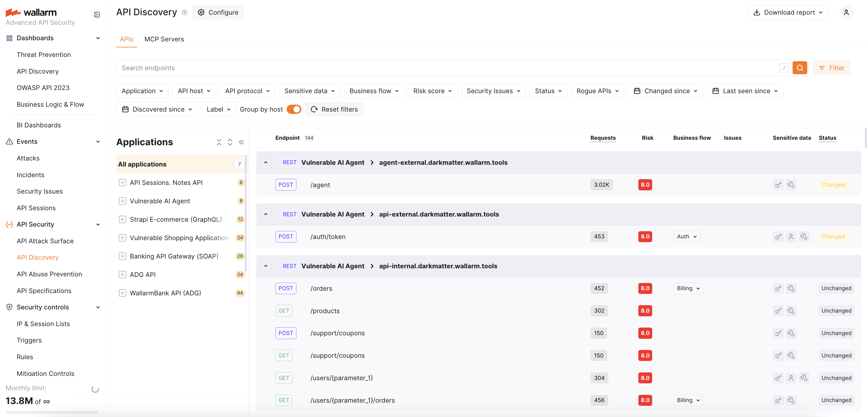
Task: Click the wrench icon on the /products row
Action: (791, 311)
